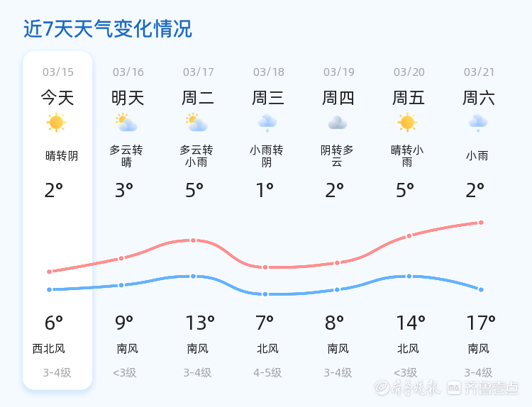
Task: Select the 今天 forecast card
Action: click(57, 220)
